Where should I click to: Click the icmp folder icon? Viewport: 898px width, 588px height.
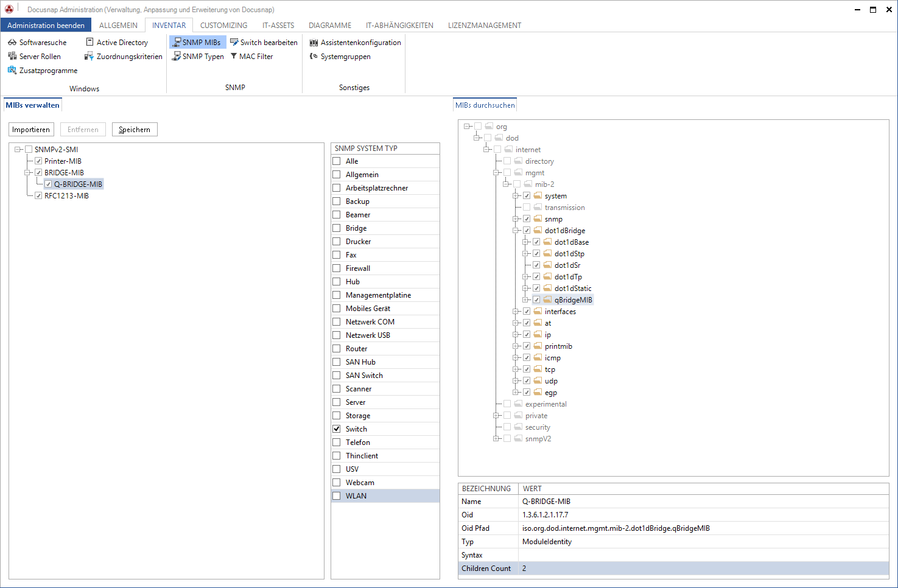coord(538,358)
